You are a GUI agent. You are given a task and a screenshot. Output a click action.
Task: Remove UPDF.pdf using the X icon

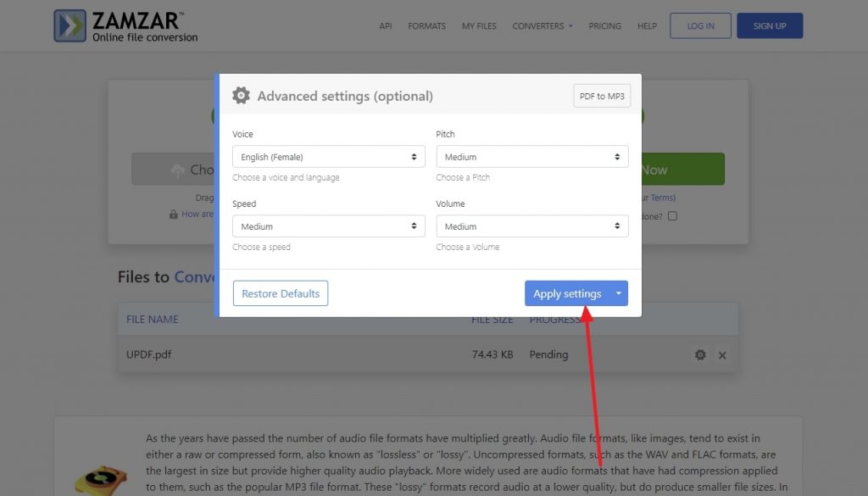click(722, 355)
